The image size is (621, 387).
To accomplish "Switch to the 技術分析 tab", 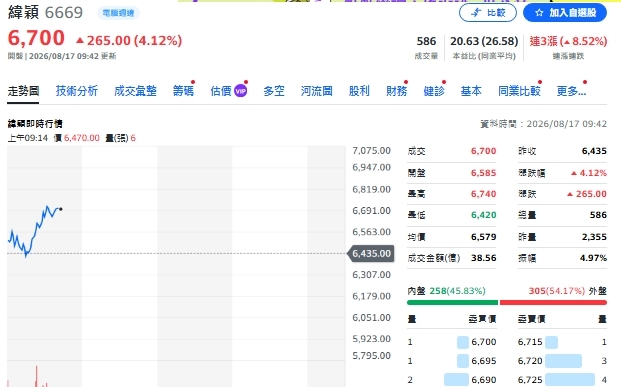I will pyautogui.click(x=76, y=91).
